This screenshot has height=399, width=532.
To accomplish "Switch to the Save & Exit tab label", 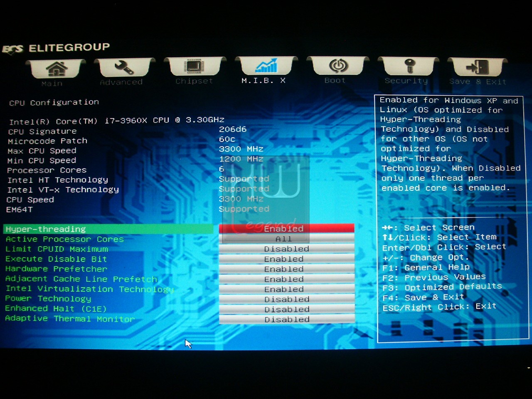I will [478, 82].
